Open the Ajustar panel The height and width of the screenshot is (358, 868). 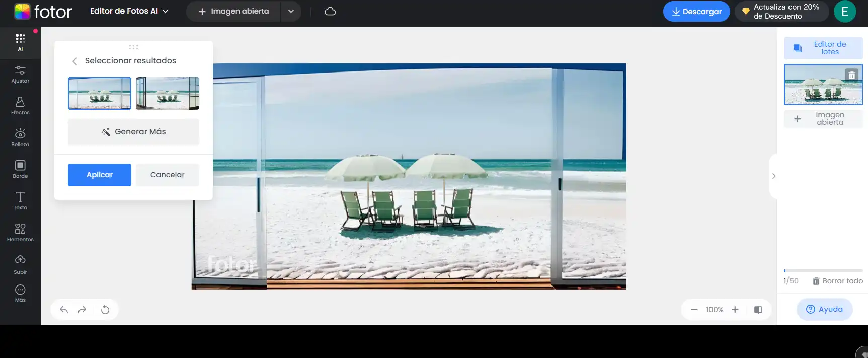[x=20, y=74]
